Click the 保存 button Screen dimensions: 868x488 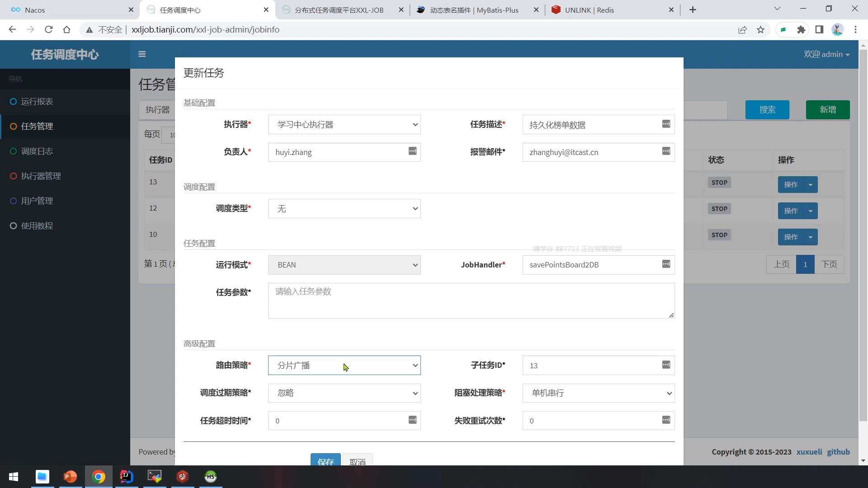coord(325,460)
